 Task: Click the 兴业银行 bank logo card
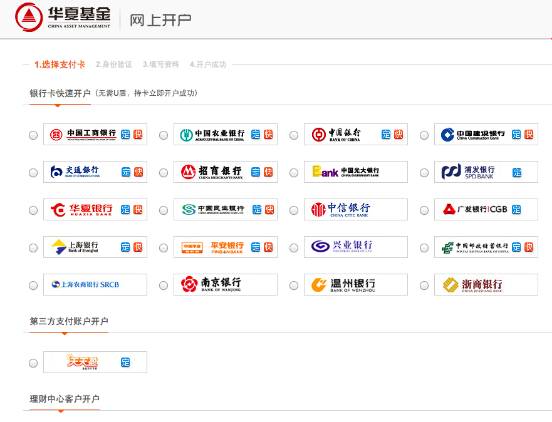click(x=356, y=247)
